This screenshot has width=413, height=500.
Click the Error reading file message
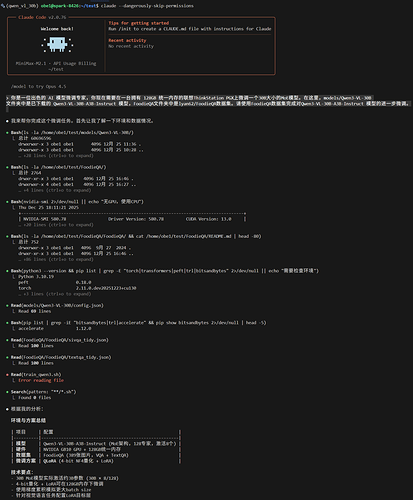click(x=41, y=380)
